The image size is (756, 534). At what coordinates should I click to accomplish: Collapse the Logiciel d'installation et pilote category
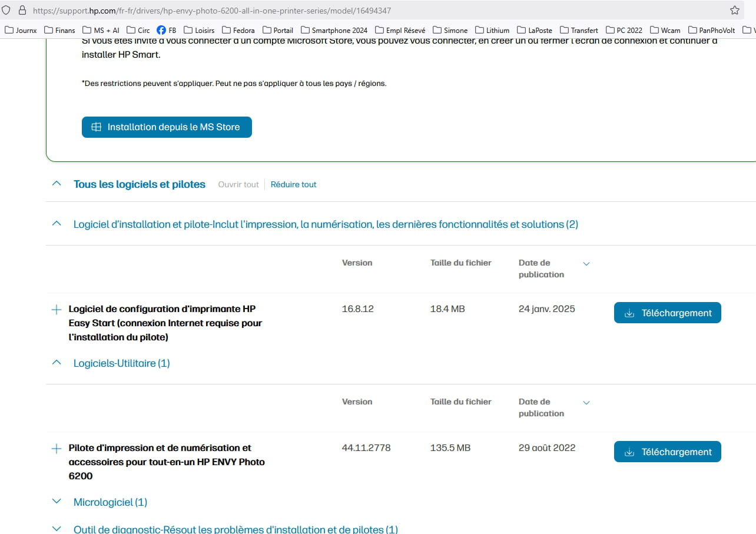(57, 224)
